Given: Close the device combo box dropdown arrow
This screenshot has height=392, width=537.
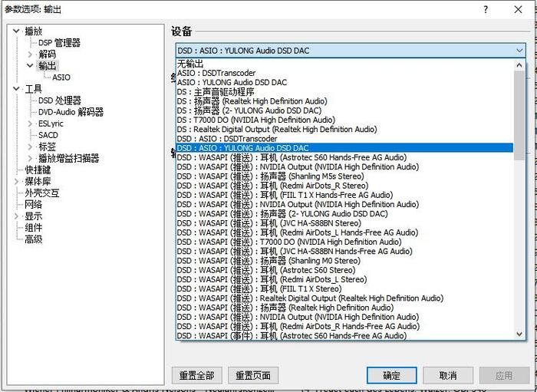Looking at the screenshot, I should point(519,51).
